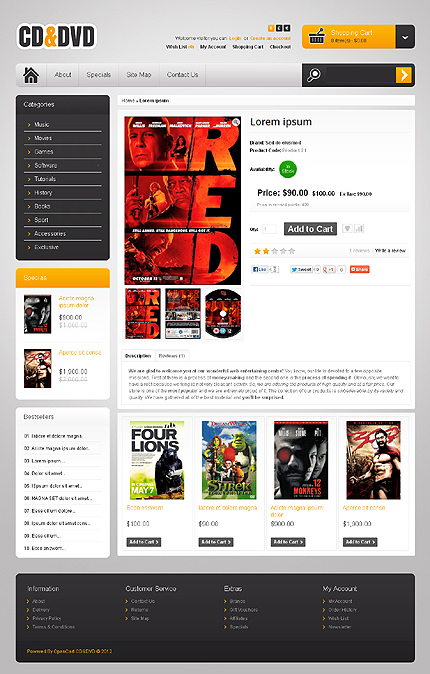Click the orange Share button

359,270
